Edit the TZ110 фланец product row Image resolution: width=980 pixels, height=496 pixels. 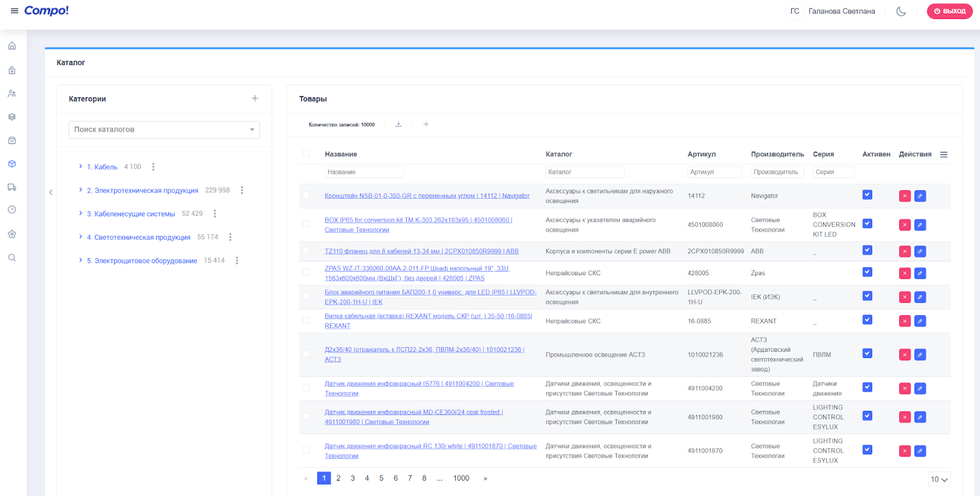coord(920,251)
